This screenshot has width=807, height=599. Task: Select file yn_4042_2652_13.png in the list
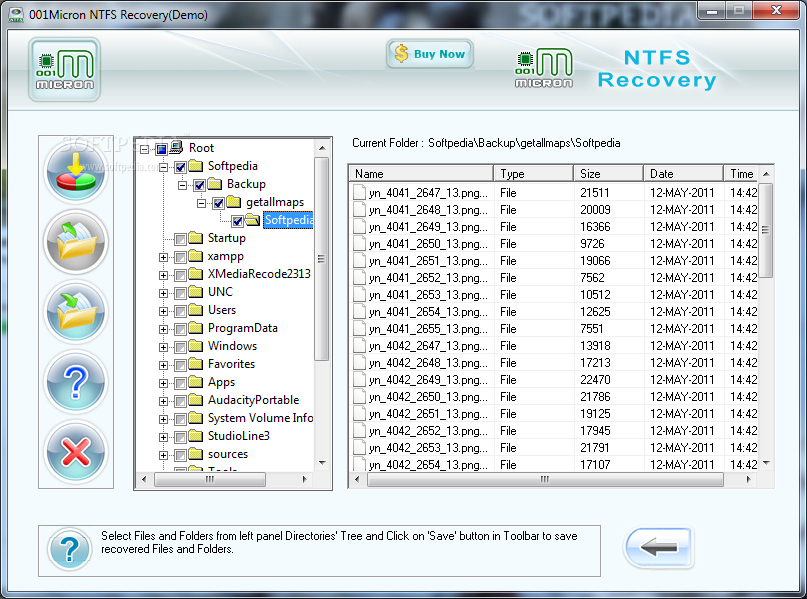[x=428, y=431]
